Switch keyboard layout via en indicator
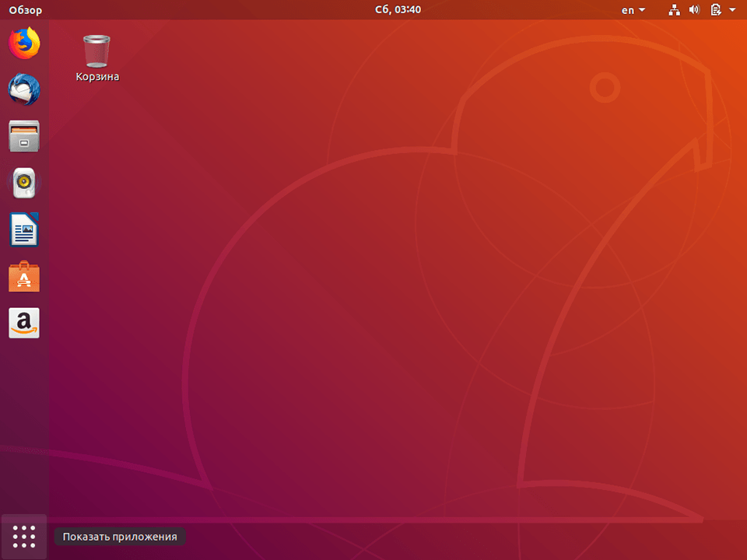 (x=629, y=10)
